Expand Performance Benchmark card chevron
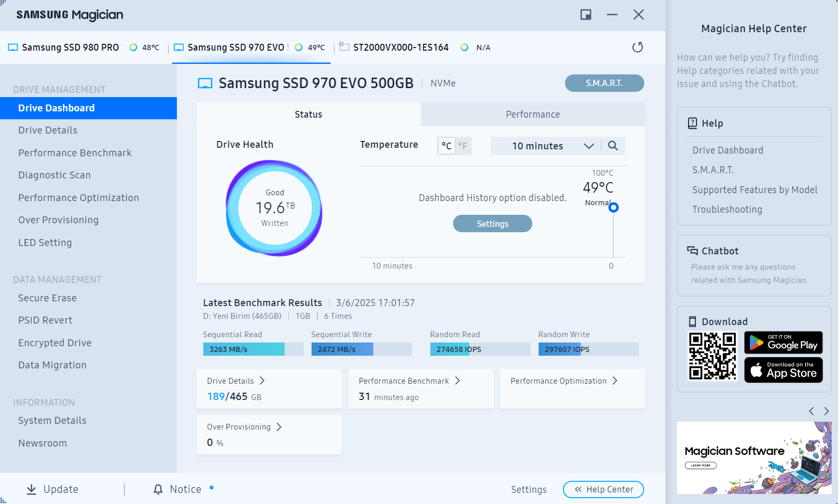The width and height of the screenshot is (838, 504). pyautogui.click(x=457, y=381)
